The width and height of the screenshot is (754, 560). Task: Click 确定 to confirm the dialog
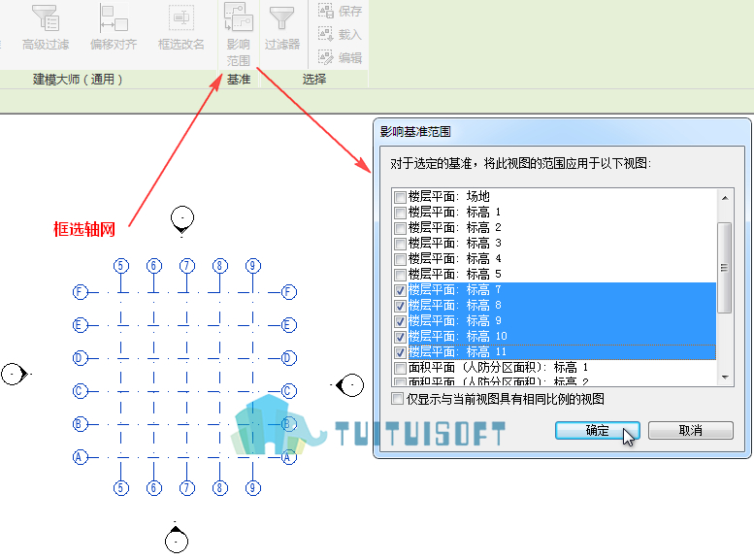(x=597, y=430)
